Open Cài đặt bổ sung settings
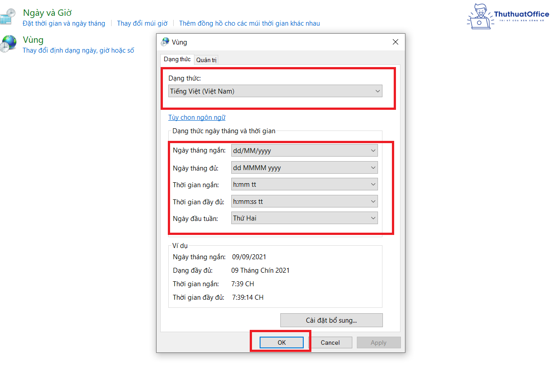This screenshot has height=392, width=553. (x=331, y=320)
